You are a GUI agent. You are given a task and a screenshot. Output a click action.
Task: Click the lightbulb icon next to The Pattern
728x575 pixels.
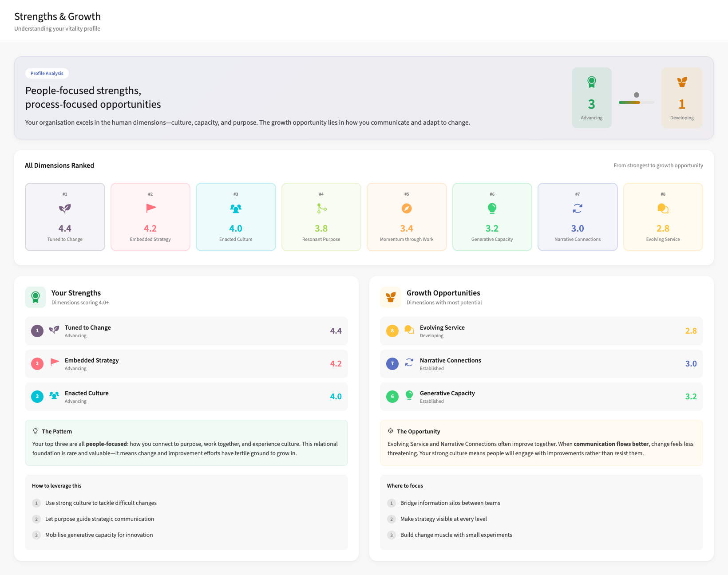36,430
